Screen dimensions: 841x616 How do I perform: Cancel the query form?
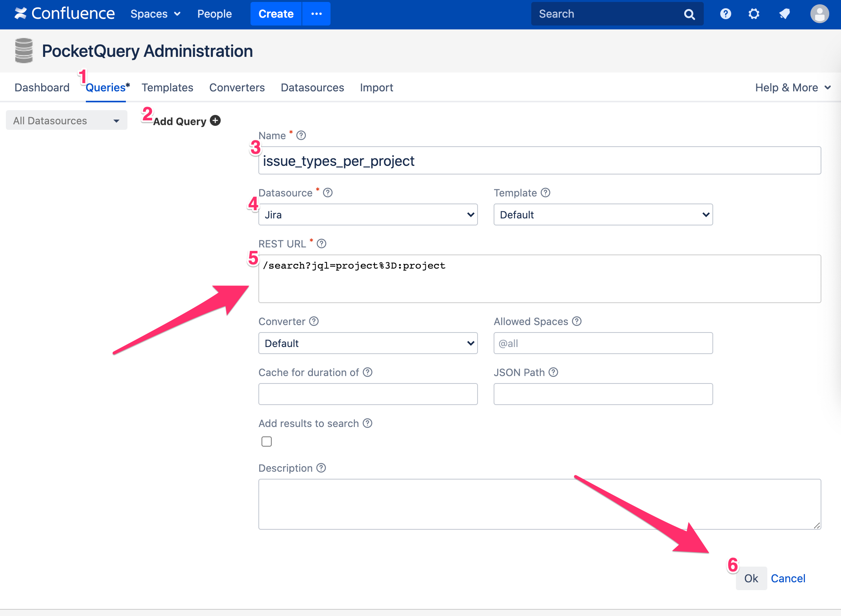pyautogui.click(x=788, y=578)
